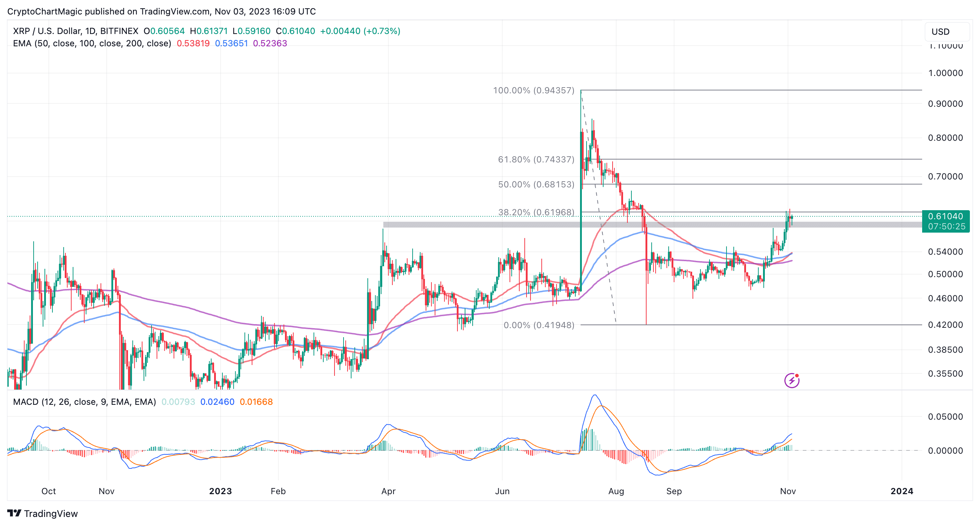
Task: Click the candle countdown timer 07:50:25
Action: [946, 226]
